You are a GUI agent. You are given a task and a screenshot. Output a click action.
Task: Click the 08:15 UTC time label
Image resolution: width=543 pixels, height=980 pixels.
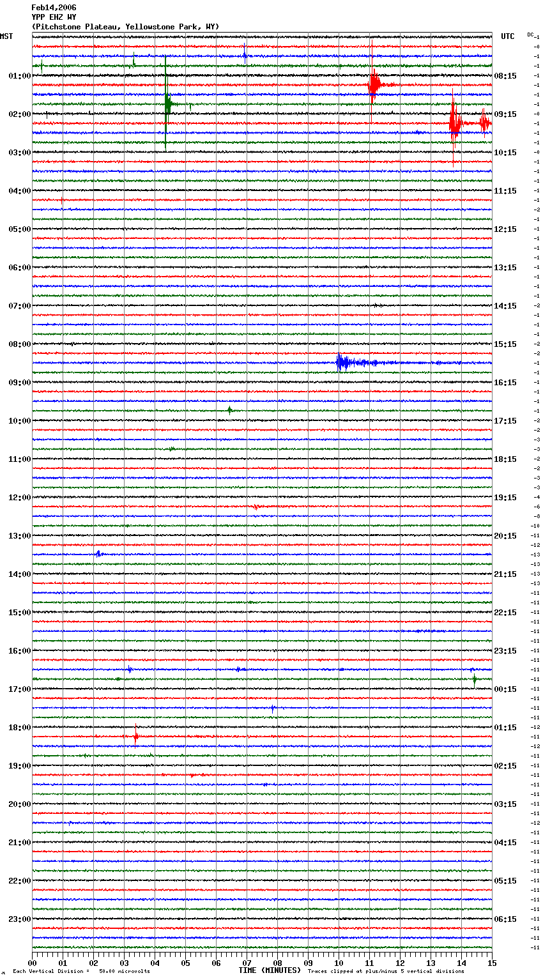click(505, 76)
